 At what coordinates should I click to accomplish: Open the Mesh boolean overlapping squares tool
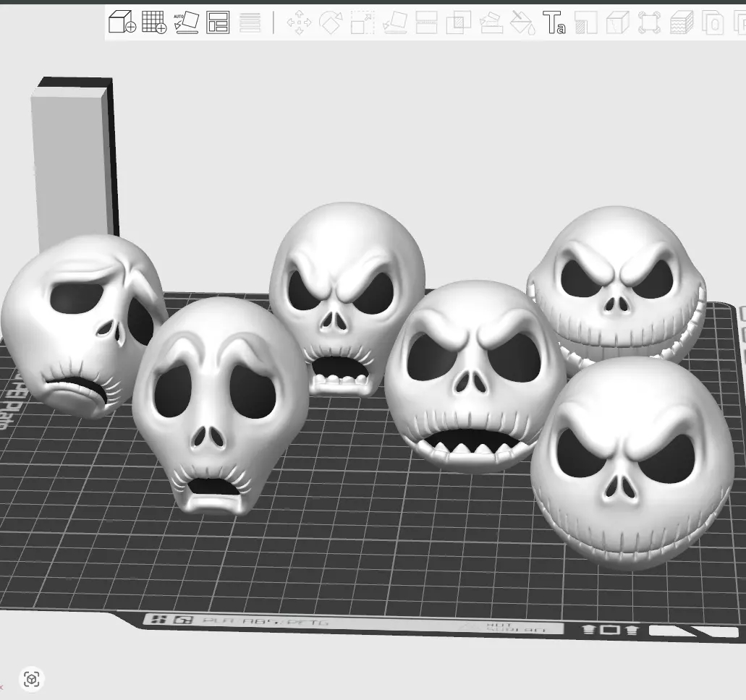459,22
